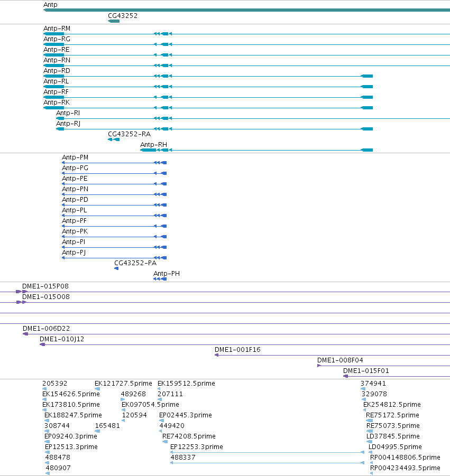Click the 374941 feature label
Screen dimensions: 450x476
click(x=373, y=384)
